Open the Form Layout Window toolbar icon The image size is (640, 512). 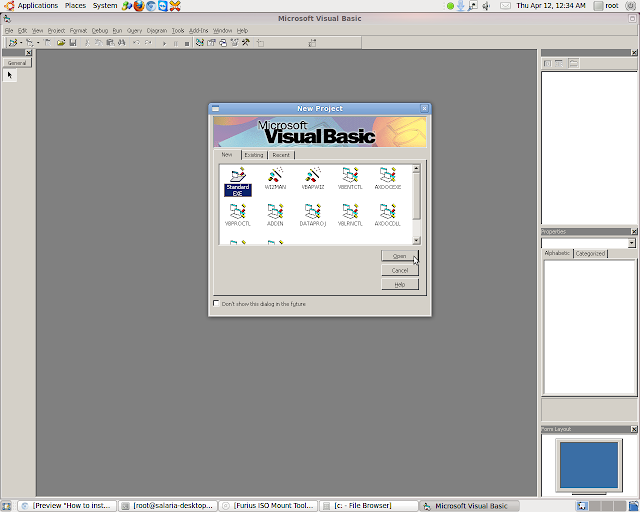click(x=223, y=42)
